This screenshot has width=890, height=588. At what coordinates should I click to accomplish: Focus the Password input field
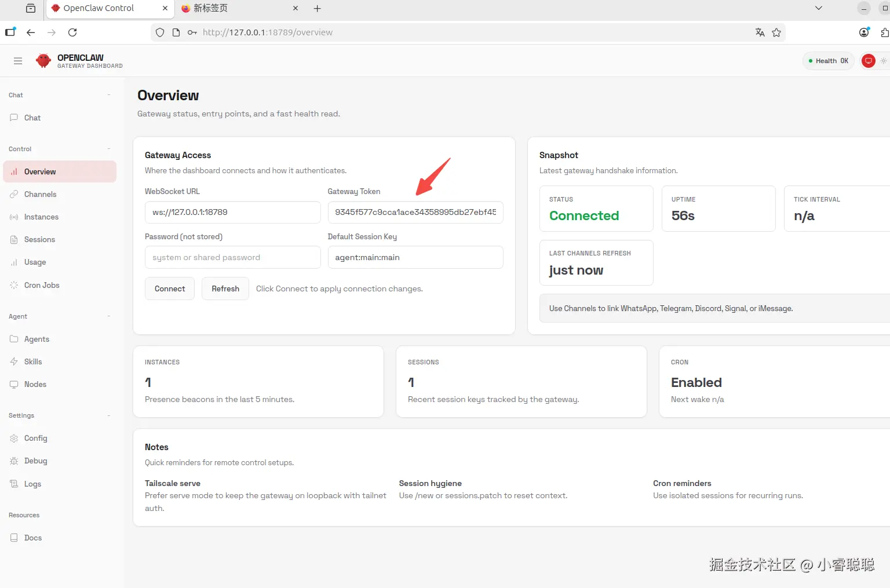(x=232, y=257)
